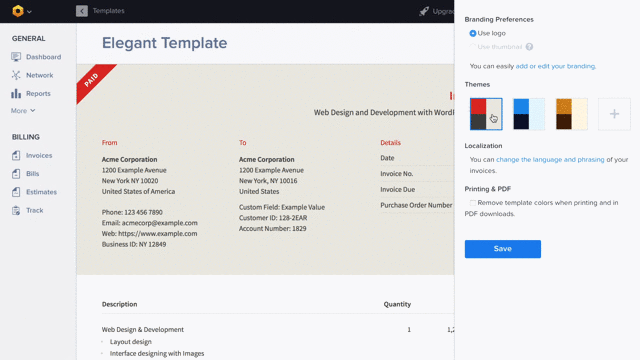Click the Quantity column header
The width and height of the screenshot is (640, 360).
coord(397,304)
